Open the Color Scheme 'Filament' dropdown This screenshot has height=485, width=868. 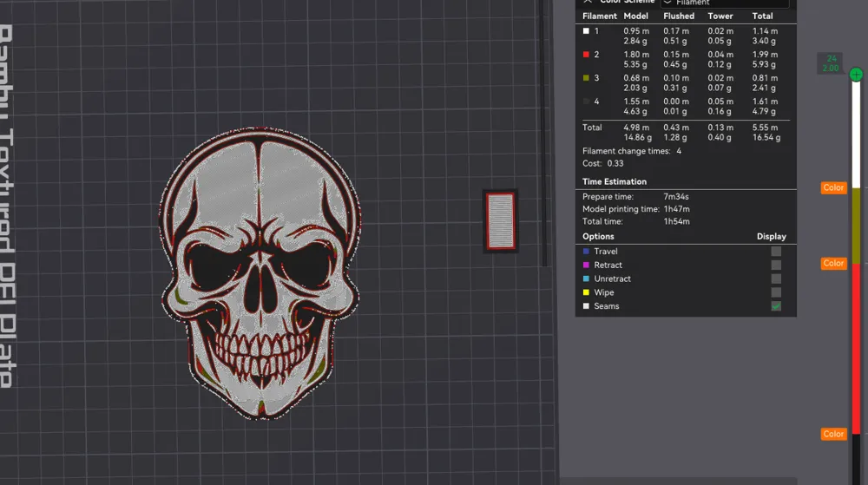725,3
